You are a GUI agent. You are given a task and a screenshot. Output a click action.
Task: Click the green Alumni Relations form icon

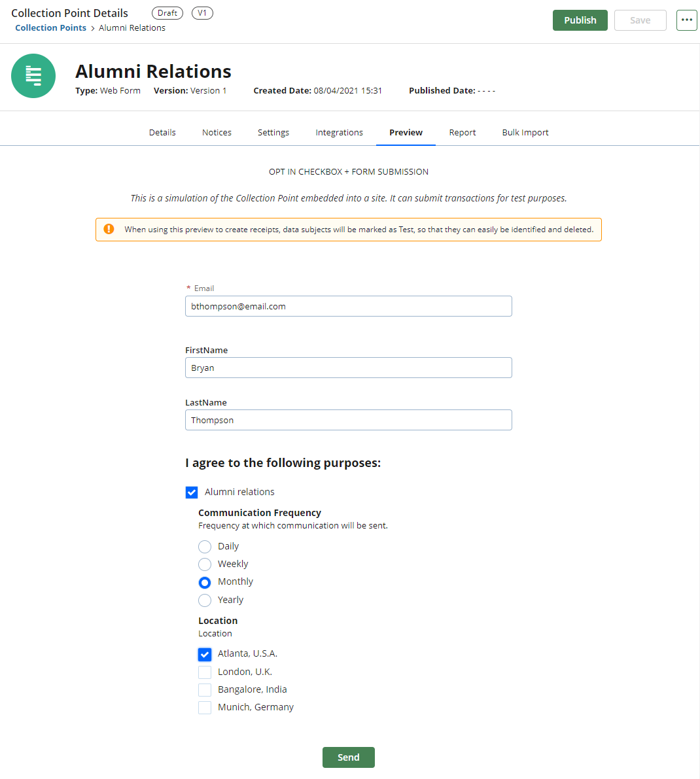pyautogui.click(x=33, y=76)
